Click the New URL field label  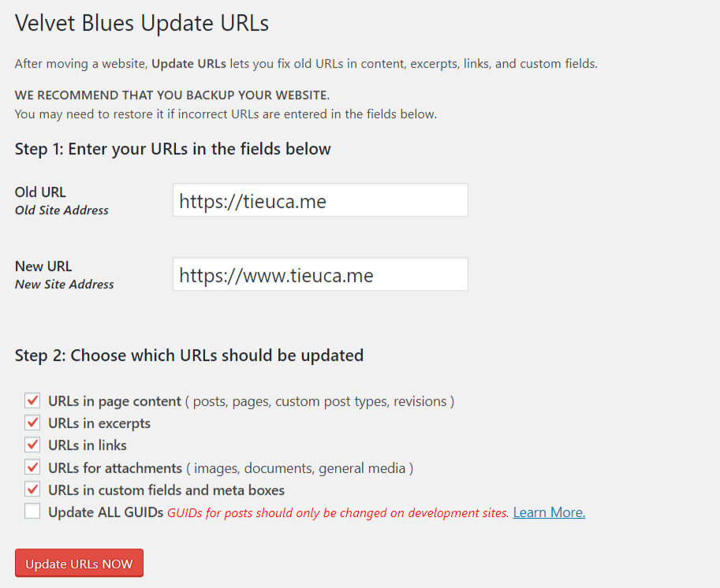click(x=43, y=266)
